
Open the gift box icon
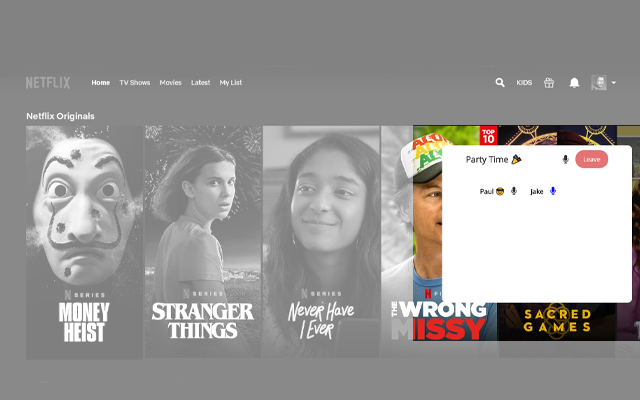click(549, 83)
